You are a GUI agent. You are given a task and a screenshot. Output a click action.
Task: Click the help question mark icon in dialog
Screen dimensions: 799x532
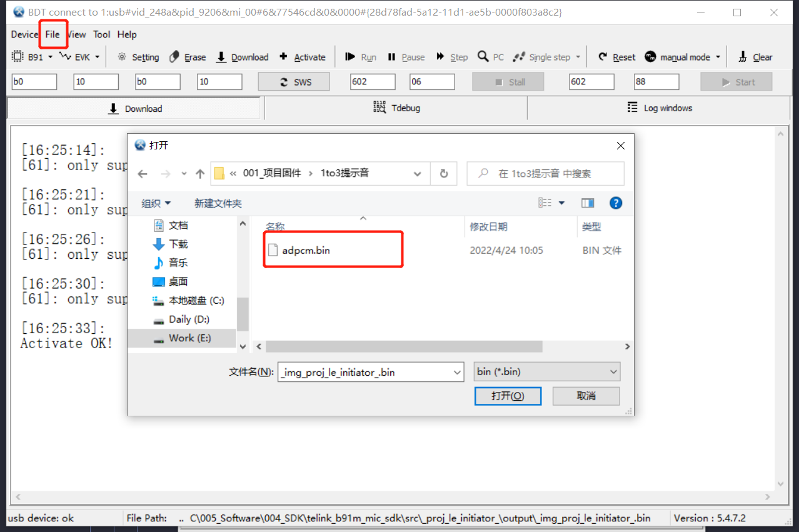(615, 203)
